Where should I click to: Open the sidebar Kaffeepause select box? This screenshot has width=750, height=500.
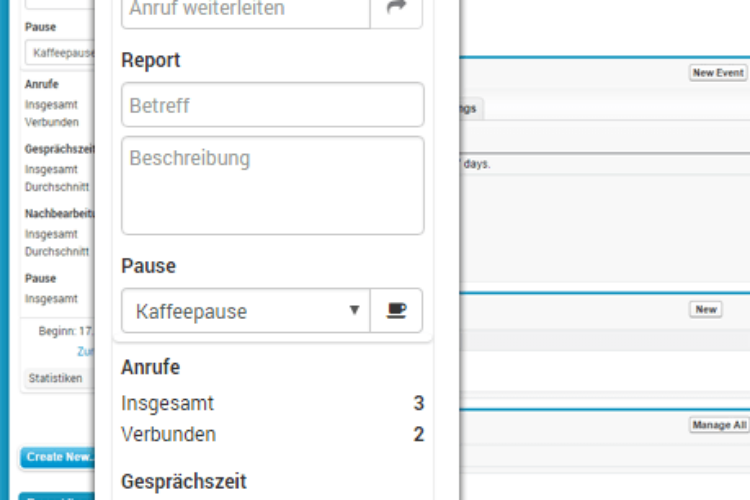coord(60,53)
